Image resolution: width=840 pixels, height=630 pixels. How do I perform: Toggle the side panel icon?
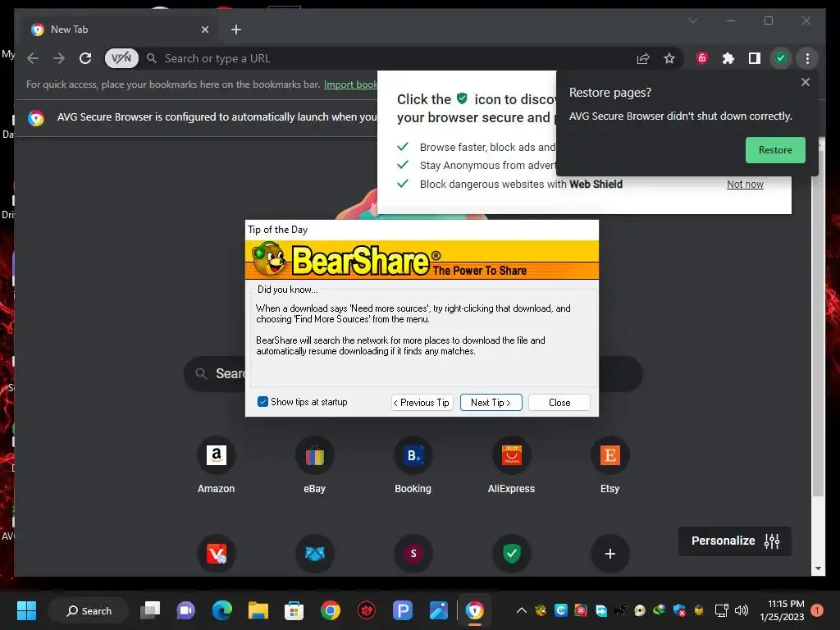755,58
